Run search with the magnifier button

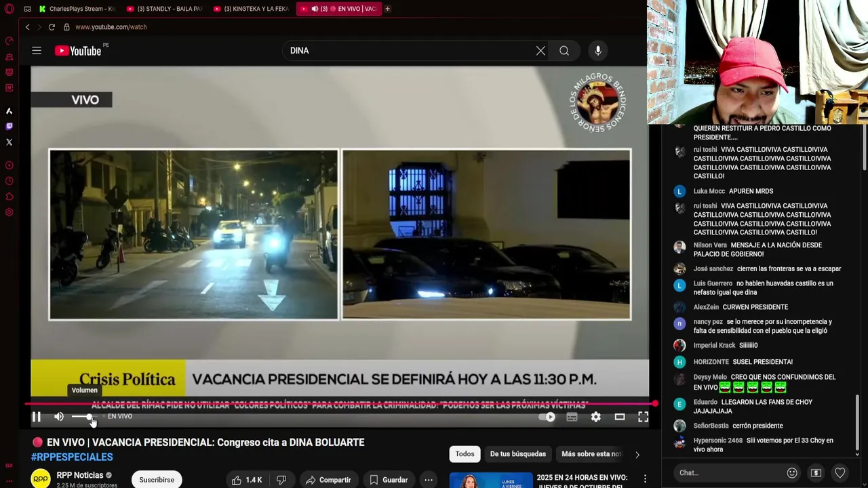[x=564, y=51]
